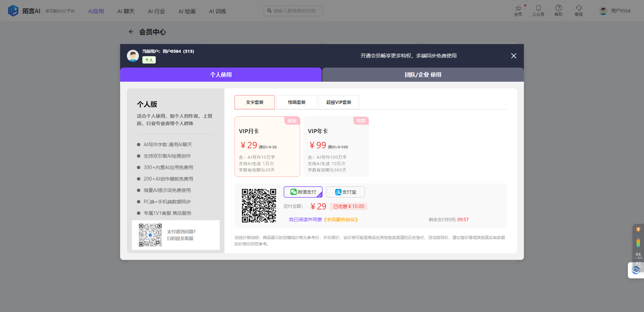Open the 超级VIP套餐 tab

pos(338,102)
